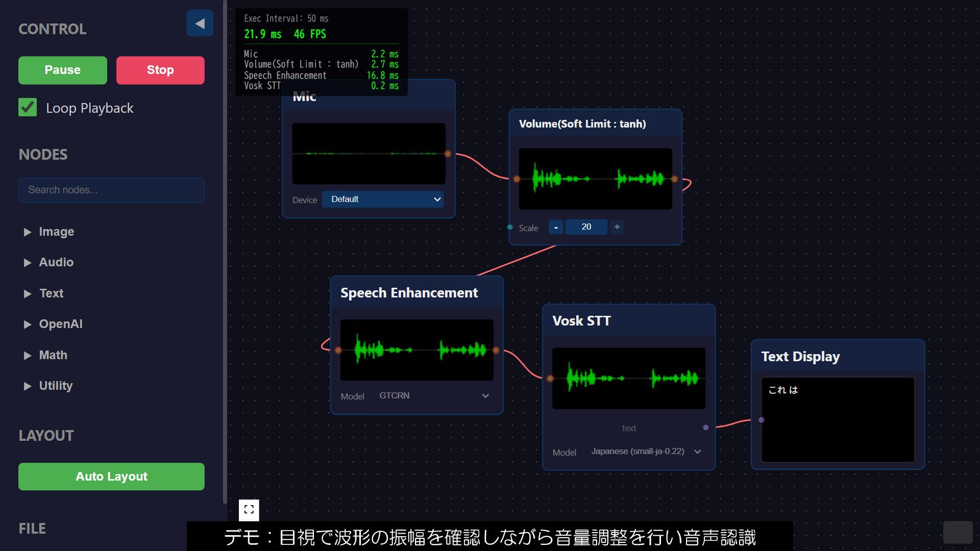This screenshot has width=980, height=551.
Task: Decrease Scale with the minus button
Action: click(x=556, y=227)
